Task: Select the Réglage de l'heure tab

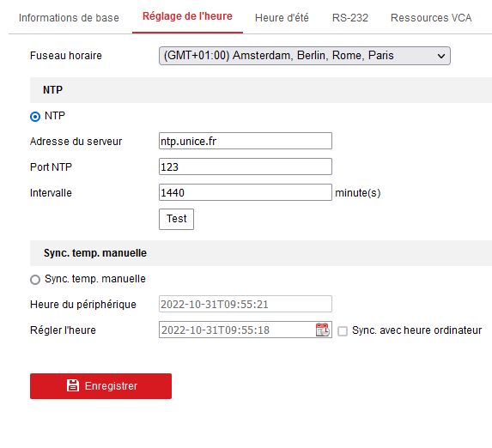Action: tap(187, 16)
